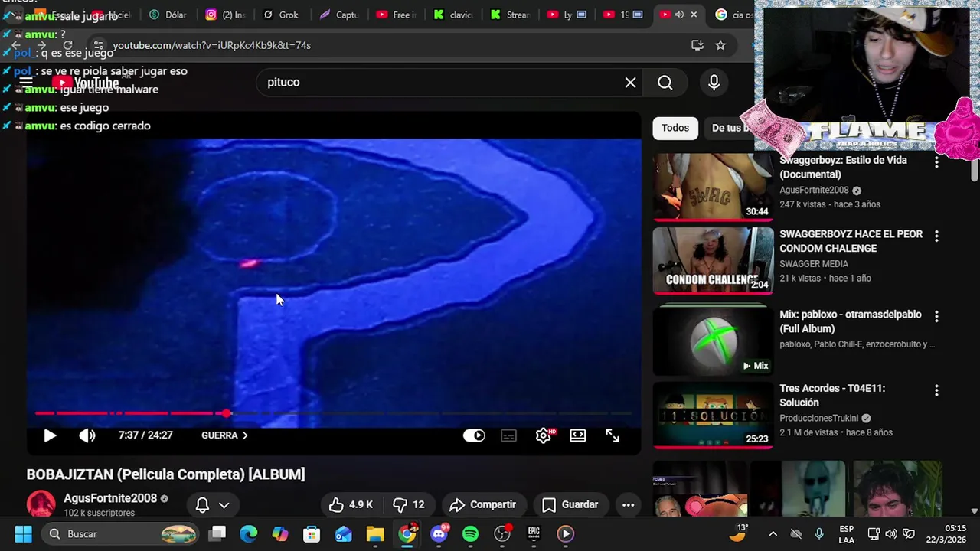Open more actions with the three dots below the video
This screenshot has height=551, width=980.
click(x=628, y=504)
